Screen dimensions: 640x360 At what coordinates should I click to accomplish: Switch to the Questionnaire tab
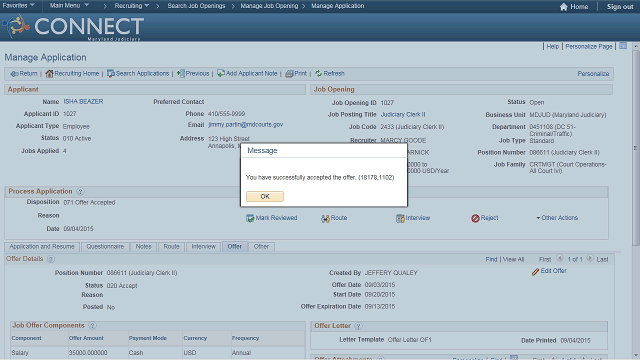pos(105,247)
